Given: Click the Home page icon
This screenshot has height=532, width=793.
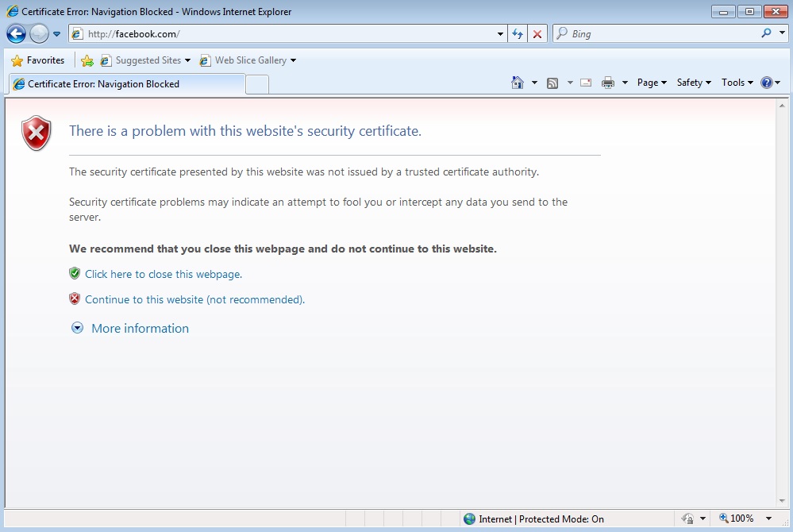Looking at the screenshot, I should pos(518,83).
